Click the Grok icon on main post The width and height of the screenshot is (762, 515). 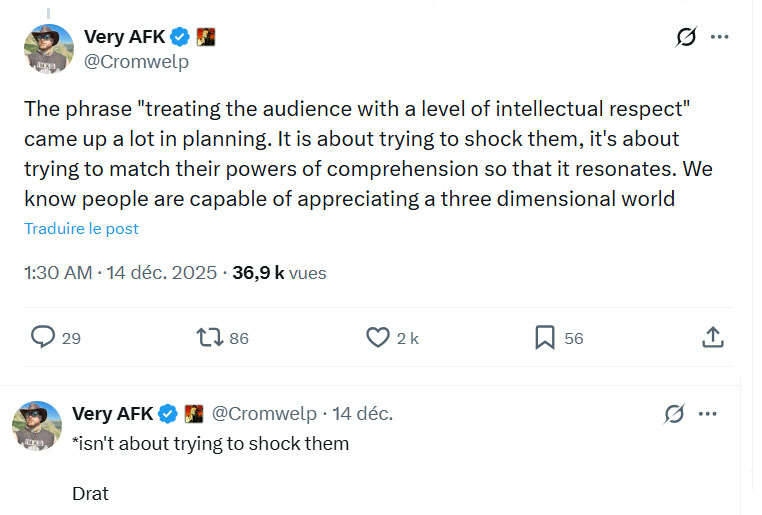click(686, 38)
